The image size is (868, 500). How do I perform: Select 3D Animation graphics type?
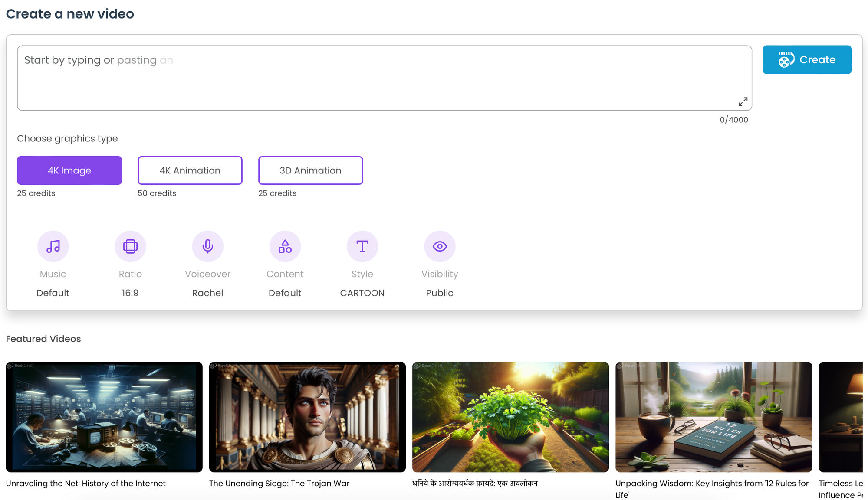point(310,170)
